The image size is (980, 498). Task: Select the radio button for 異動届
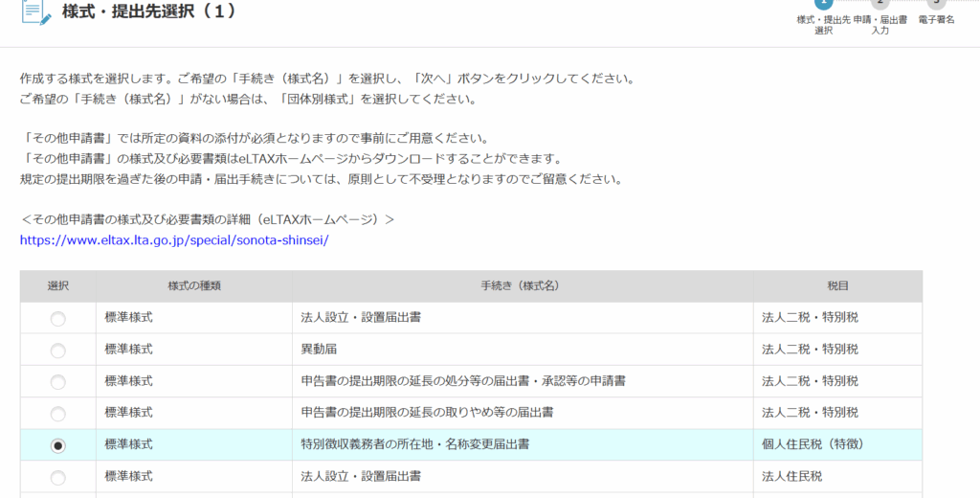(x=58, y=351)
